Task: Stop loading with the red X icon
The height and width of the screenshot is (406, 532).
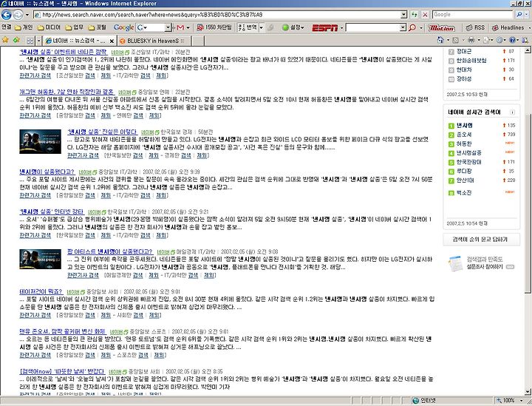Action: 425,15
